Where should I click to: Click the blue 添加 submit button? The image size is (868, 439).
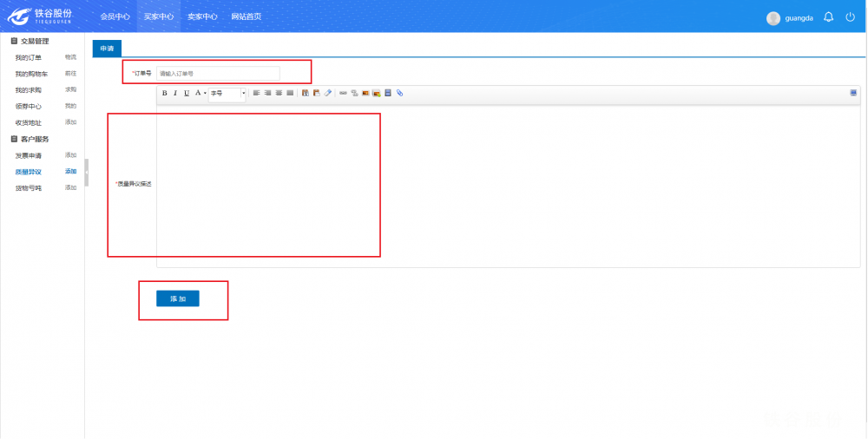click(x=178, y=298)
